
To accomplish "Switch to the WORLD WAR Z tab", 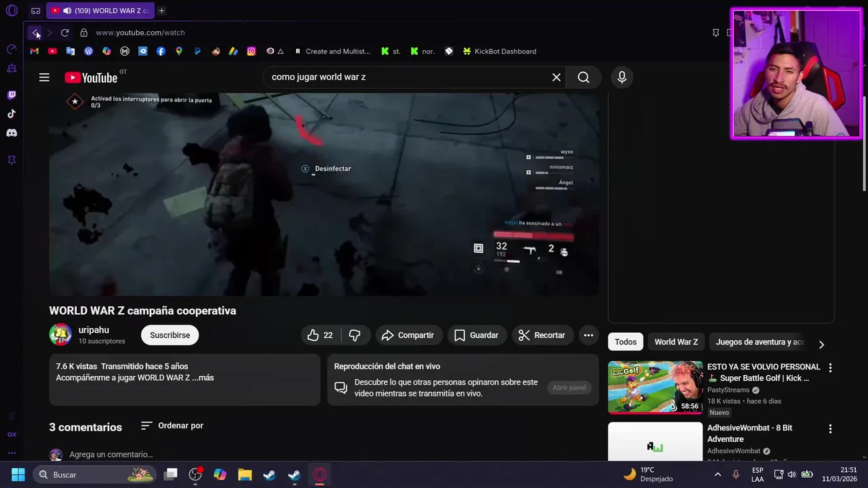I will [x=102, y=11].
